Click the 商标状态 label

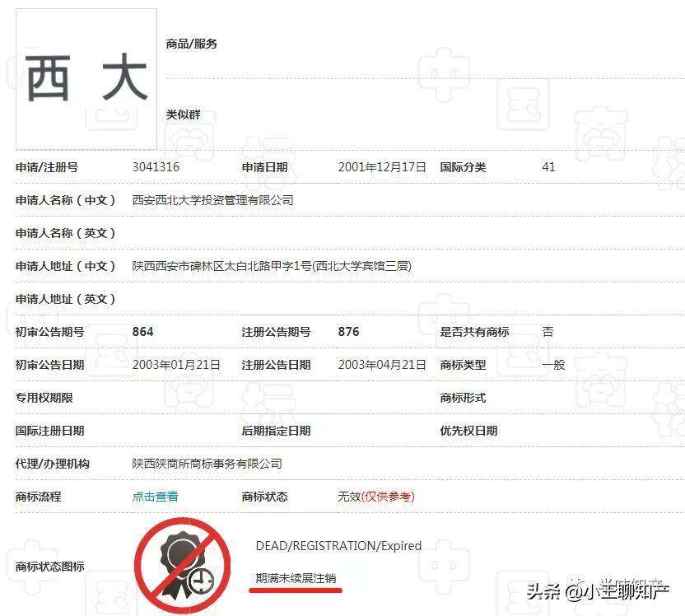click(x=265, y=497)
